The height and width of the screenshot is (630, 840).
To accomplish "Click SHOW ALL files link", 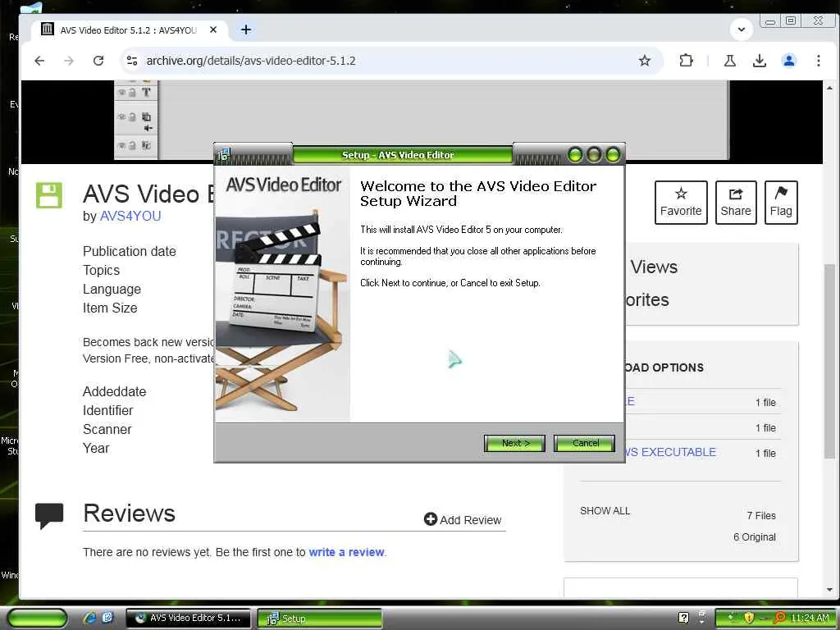I will coord(605,511).
